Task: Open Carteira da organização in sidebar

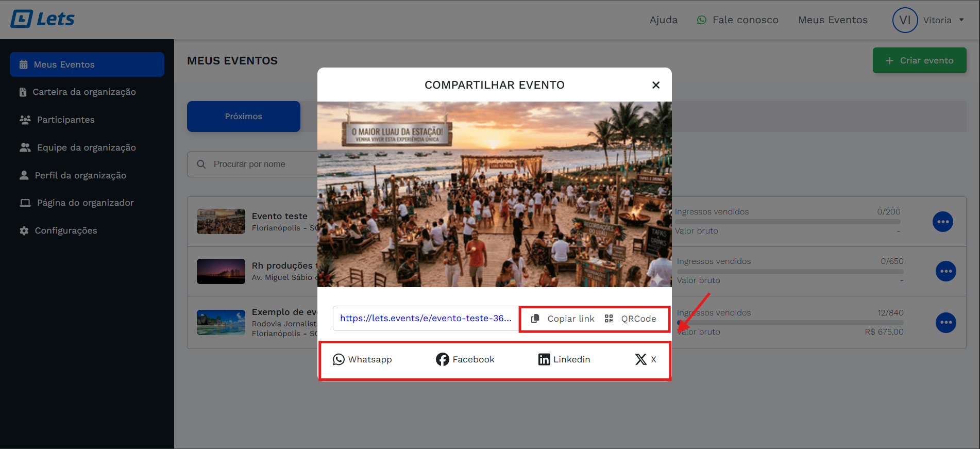Action: 84,92
